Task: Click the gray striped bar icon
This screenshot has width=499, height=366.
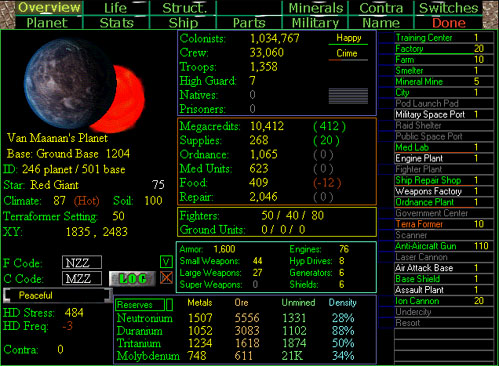Action: pos(348,96)
